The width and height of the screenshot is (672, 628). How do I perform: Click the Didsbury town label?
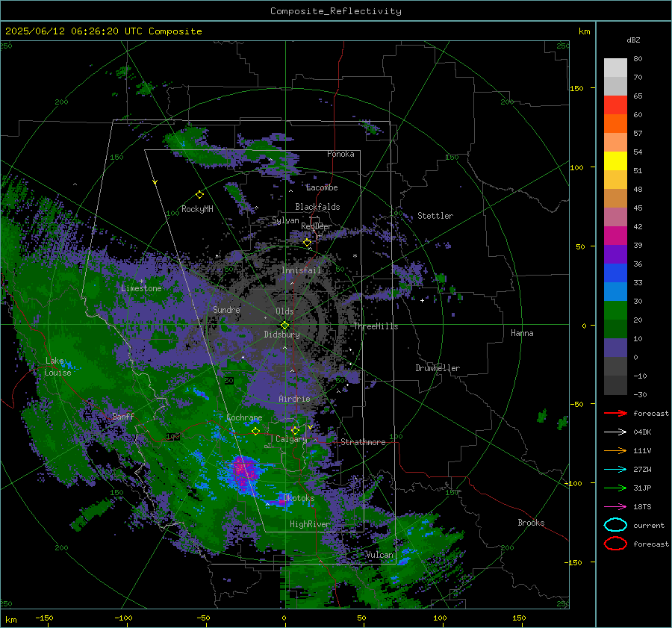tap(282, 335)
